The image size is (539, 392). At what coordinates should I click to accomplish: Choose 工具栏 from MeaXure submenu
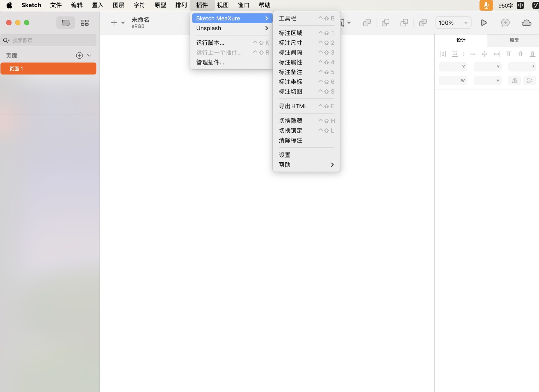pos(306,18)
